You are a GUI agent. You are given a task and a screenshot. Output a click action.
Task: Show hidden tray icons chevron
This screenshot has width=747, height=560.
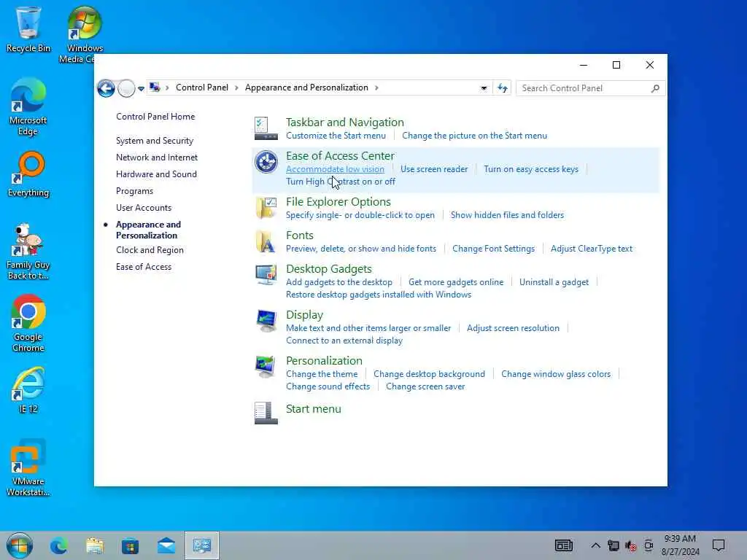595,545
